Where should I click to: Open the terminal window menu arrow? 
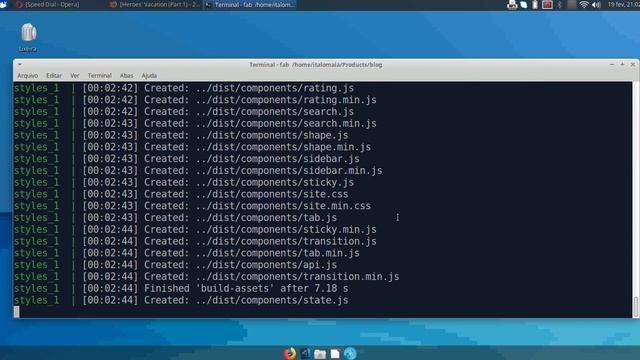[20, 64]
